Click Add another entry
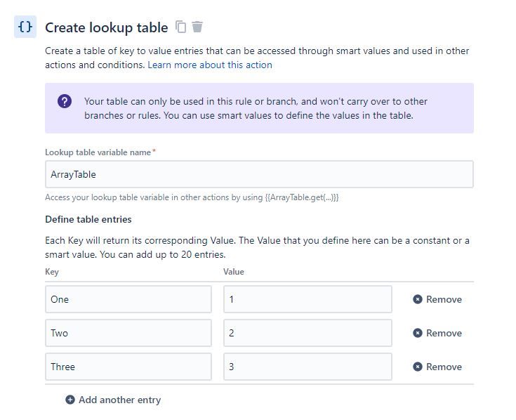This screenshot has width=516, height=420. (119, 400)
